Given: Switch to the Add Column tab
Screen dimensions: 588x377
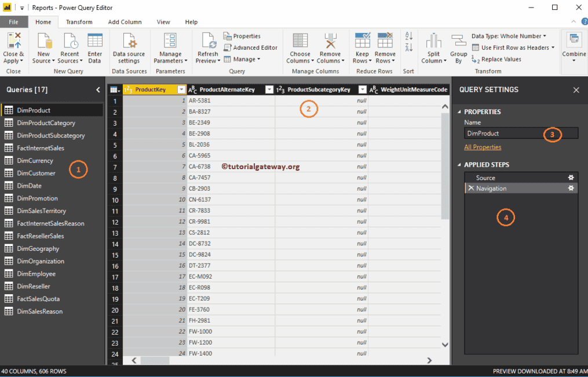Looking at the screenshot, I should 125,21.
